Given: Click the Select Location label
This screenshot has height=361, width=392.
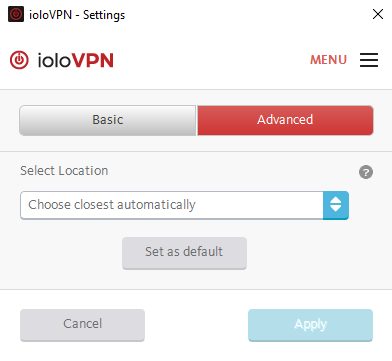Looking at the screenshot, I should 64,171.
